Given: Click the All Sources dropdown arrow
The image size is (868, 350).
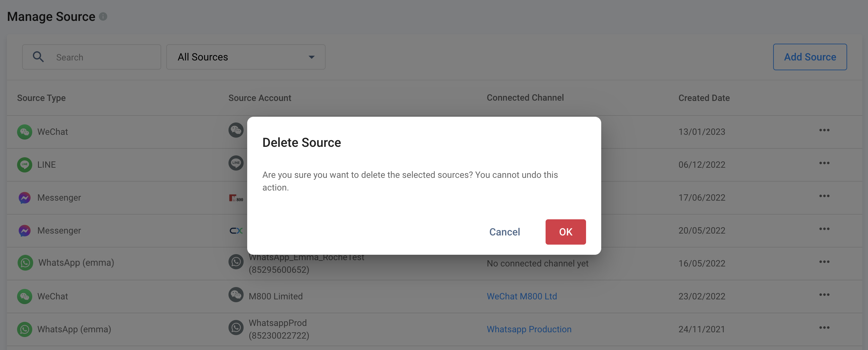Looking at the screenshot, I should point(311,57).
